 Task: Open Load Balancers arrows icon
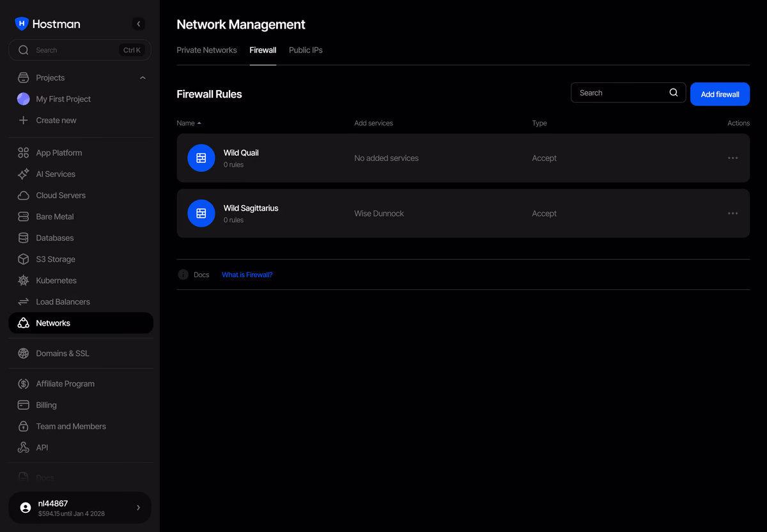click(24, 301)
